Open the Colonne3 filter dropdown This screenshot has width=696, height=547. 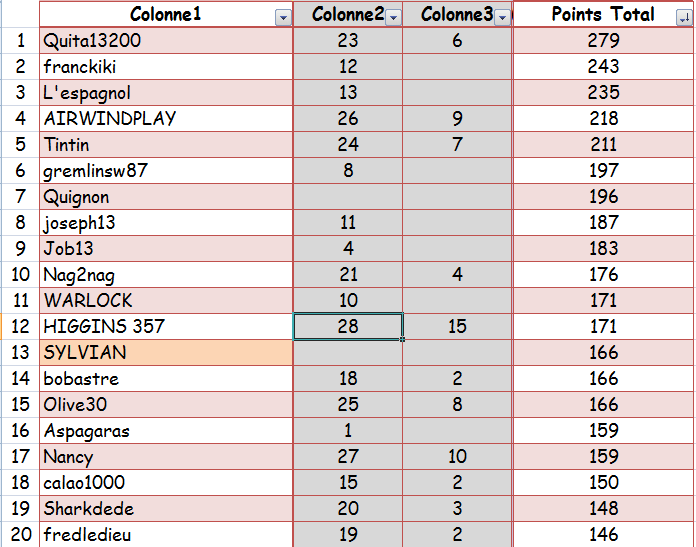tap(502, 18)
